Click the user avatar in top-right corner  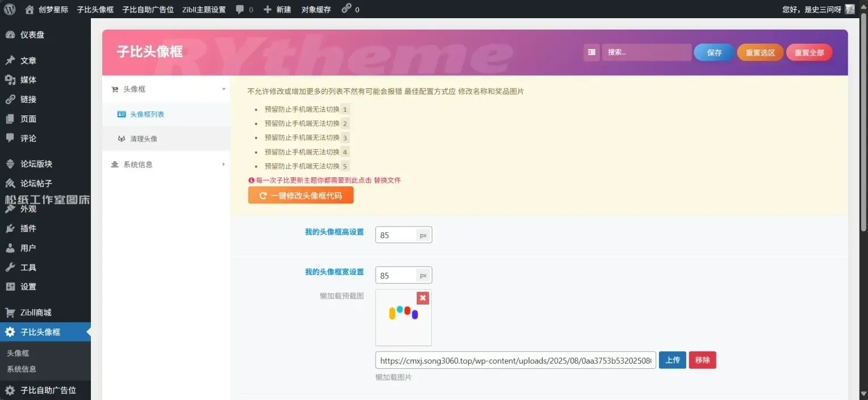coord(850,9)
